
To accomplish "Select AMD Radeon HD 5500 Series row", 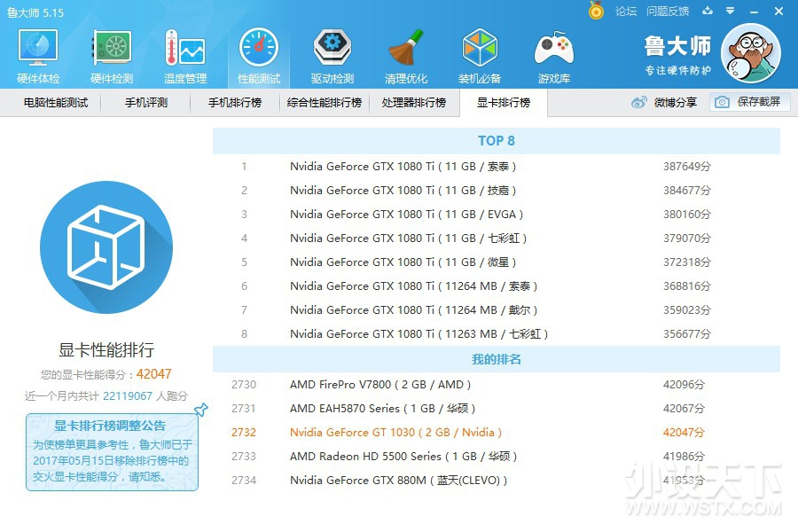I will click(x=497, y=456).
